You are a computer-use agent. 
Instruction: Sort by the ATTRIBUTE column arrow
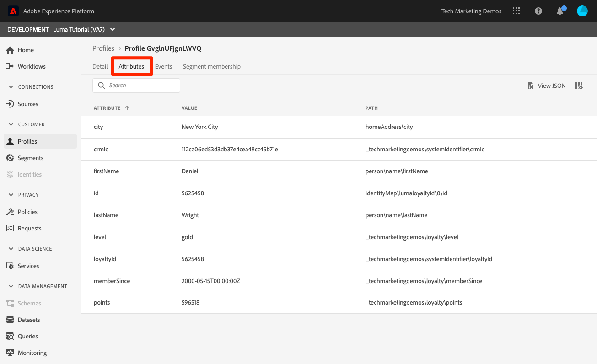pos(127,108)
